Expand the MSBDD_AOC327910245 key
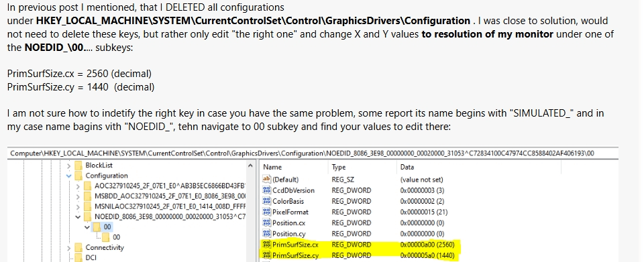 point(78,196)
